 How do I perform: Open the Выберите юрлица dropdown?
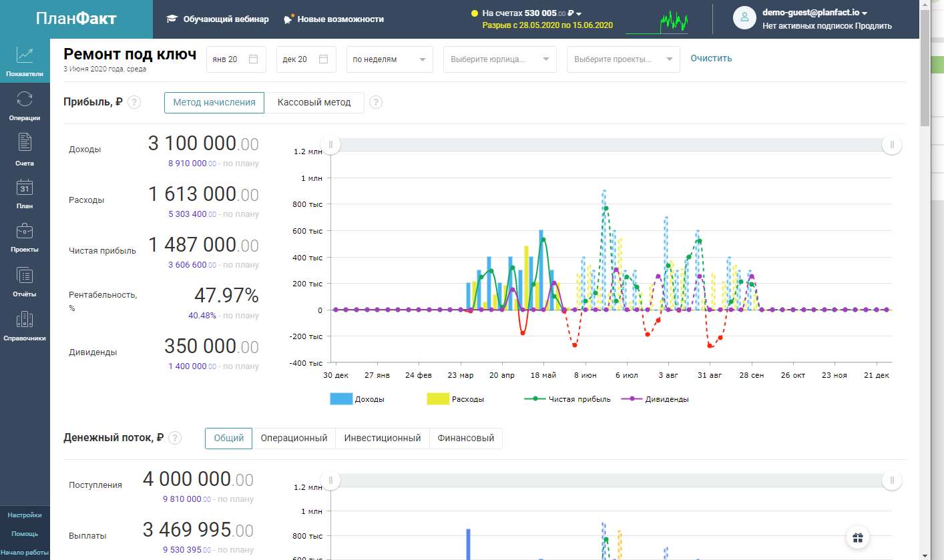coord(499,59)
